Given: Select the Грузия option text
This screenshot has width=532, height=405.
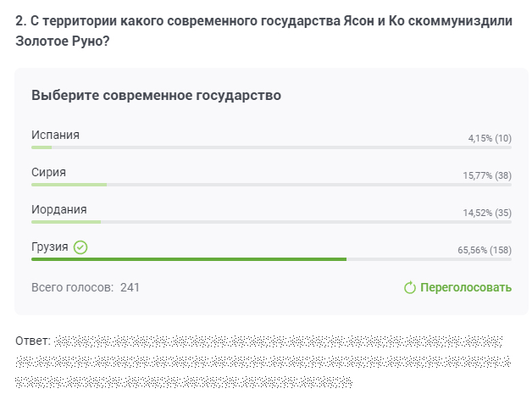Looking at the screenshot, I should (x=49, y=247).
